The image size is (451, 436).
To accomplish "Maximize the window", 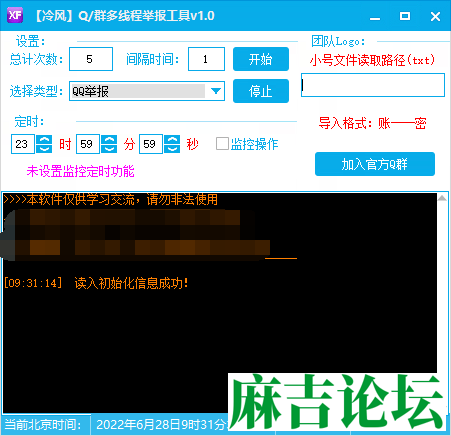I will pos(405,16).
